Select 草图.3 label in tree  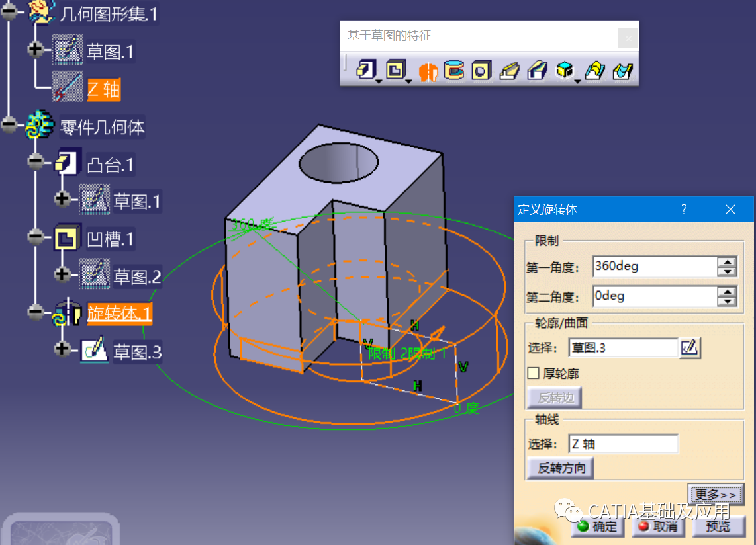[x=138, y=353]
